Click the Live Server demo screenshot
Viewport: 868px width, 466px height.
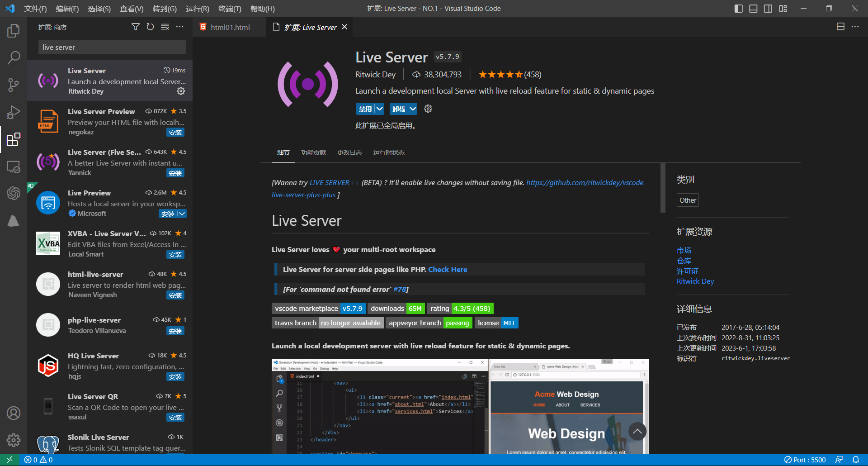(x=460, y=406)
